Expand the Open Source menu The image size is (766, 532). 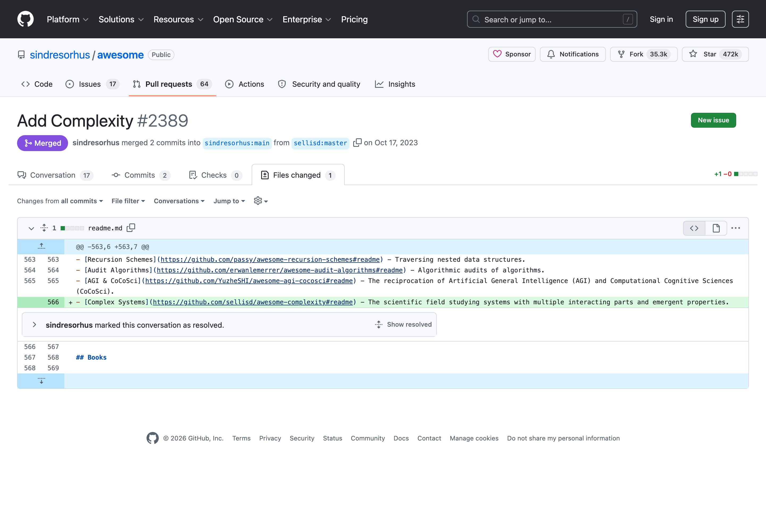pyautogui.click(x=243, y=19)
